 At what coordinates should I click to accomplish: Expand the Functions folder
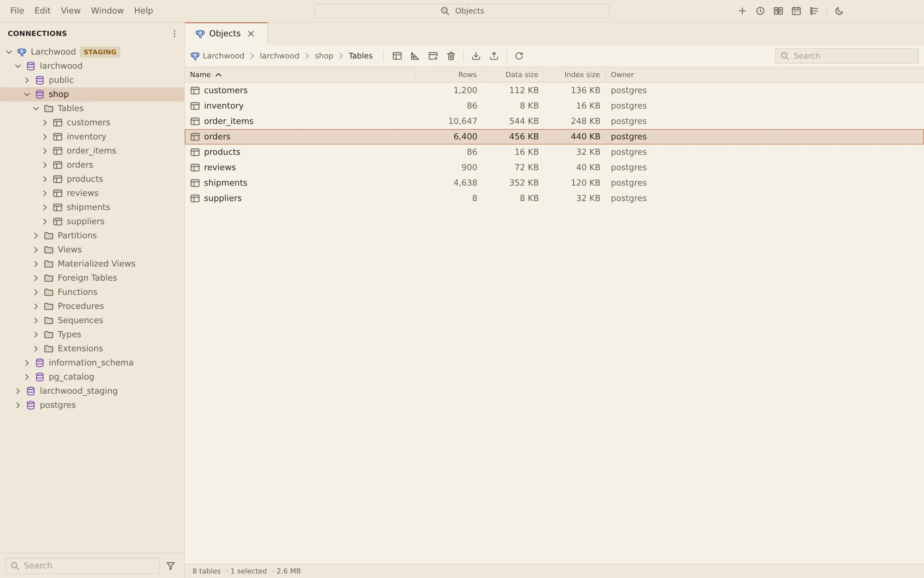tap(36, 292)
